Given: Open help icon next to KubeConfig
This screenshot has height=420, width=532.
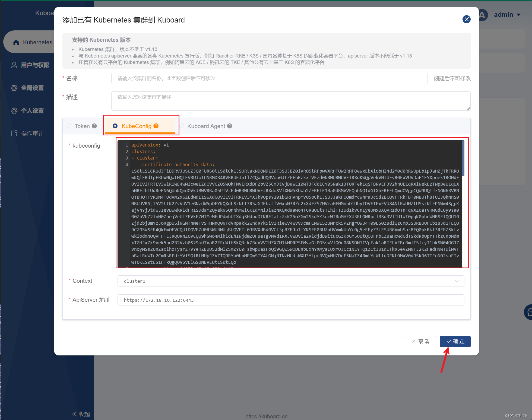Looking at the screenshot, I should click(x=156, y=126).
